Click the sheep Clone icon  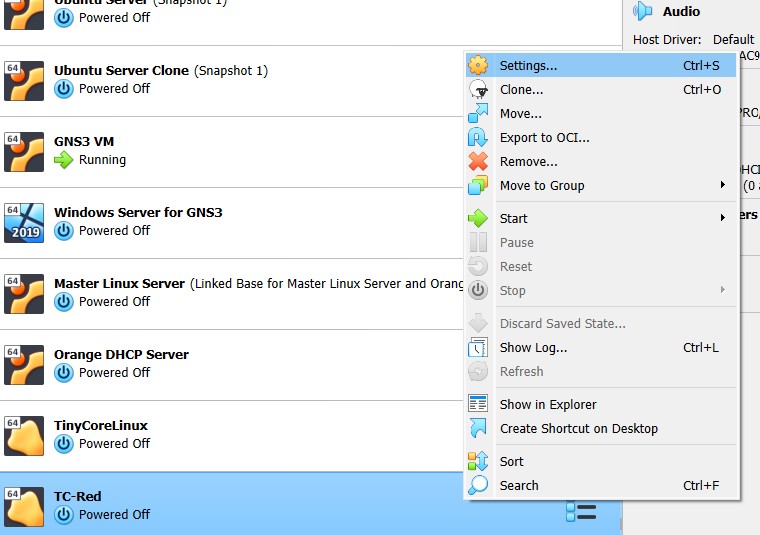(478, 90)
